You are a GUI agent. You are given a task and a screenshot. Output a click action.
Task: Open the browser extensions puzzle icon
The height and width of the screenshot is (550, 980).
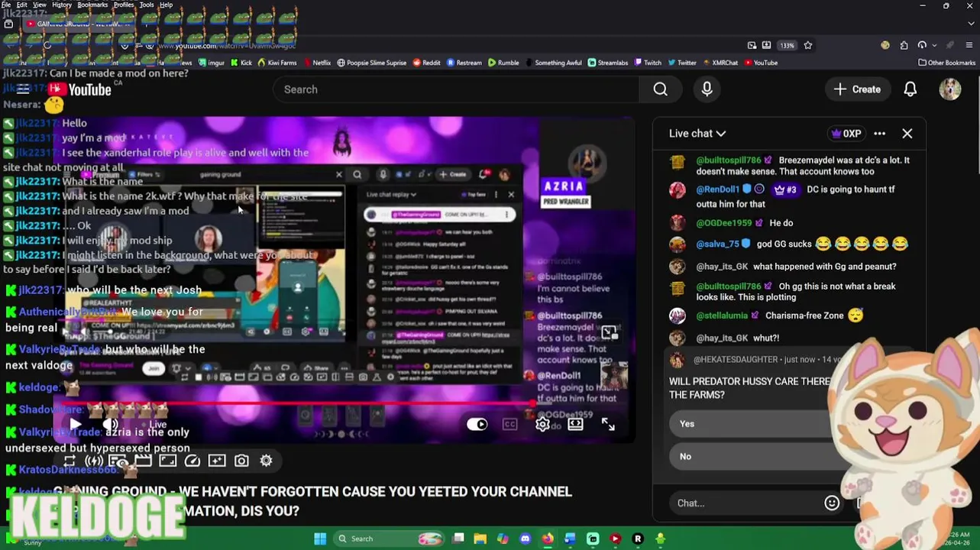coord(904,45)
